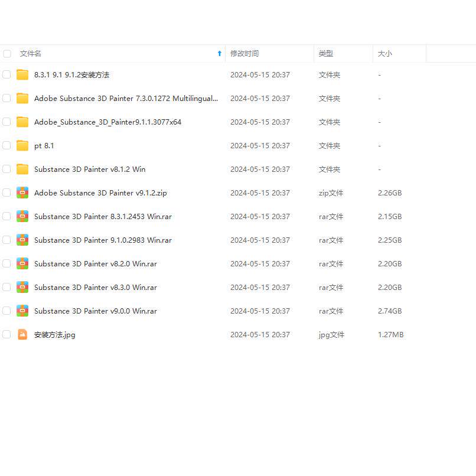The height and width of the screenshot is (476, 476).
Task: Check the box for Adobe Substance 3D Painter v9.1.2.zip
Action: pos(6,193)
